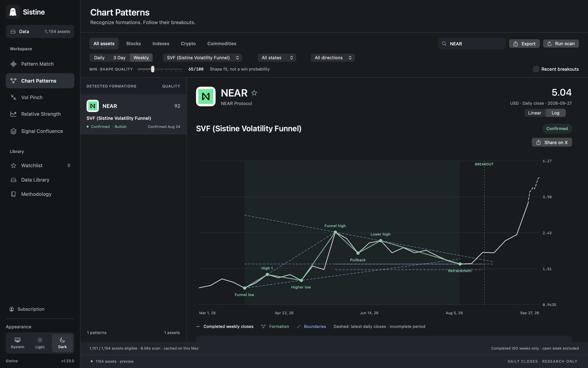The width and height of the screenshot is (588, 368).
Task: Switch to the Crypto tab
Action: (x=188, y=44)
